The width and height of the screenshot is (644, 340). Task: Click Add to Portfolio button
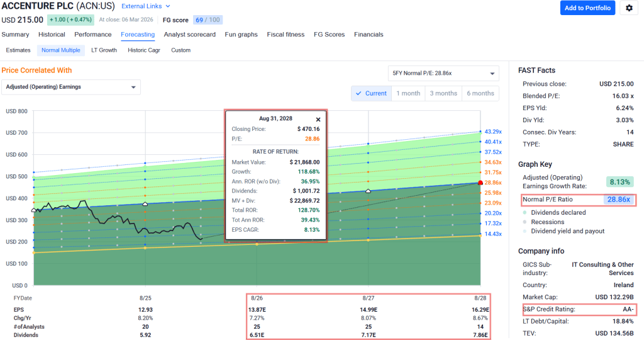(x=587, y=8)
